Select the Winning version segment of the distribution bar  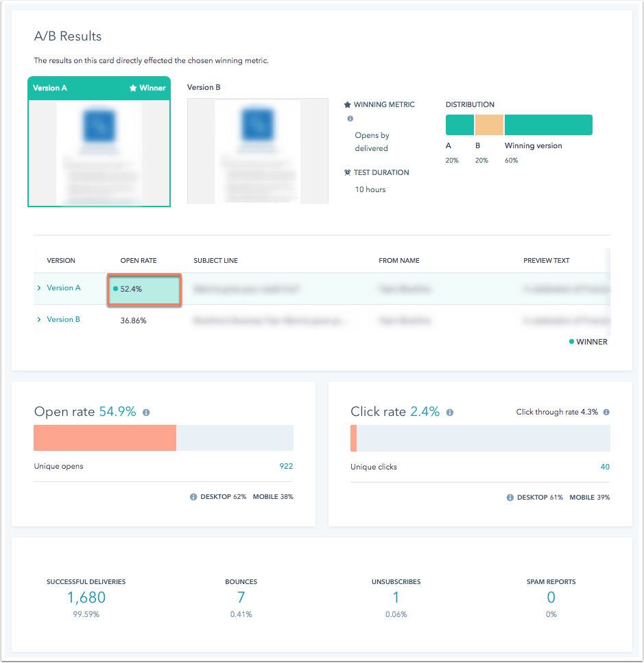coord(548,124)
